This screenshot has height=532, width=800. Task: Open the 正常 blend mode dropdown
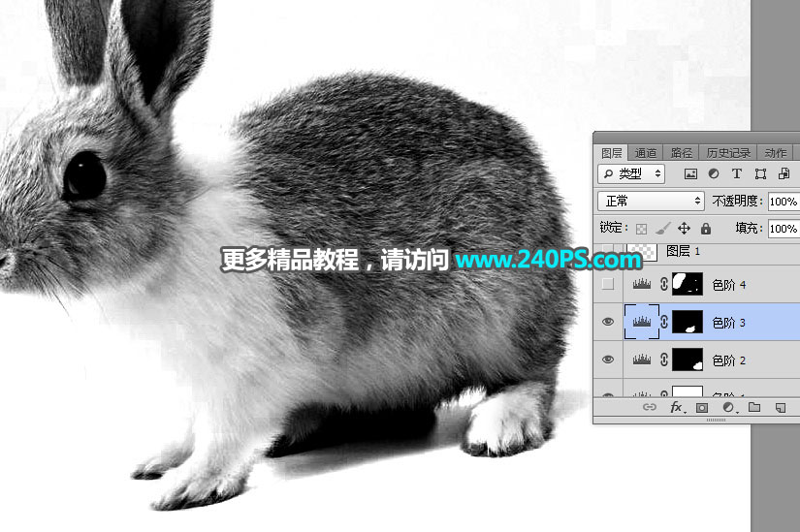click(651, 201)
